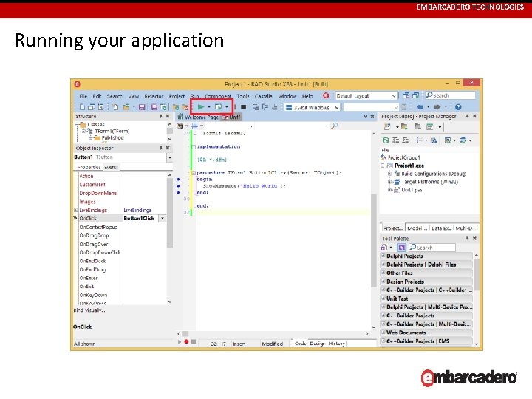
Task: Expand the LiveBindings property row
Action: click(x=75, y=210)
